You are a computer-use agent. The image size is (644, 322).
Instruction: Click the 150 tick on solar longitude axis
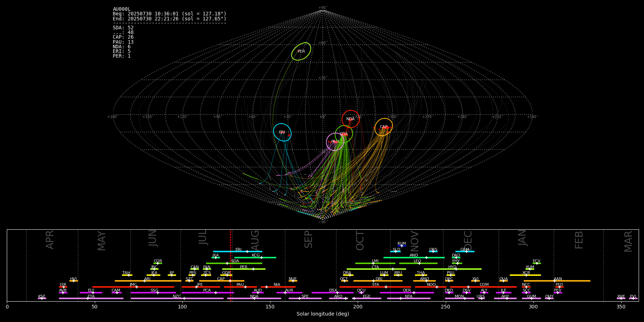click(270, 307)
